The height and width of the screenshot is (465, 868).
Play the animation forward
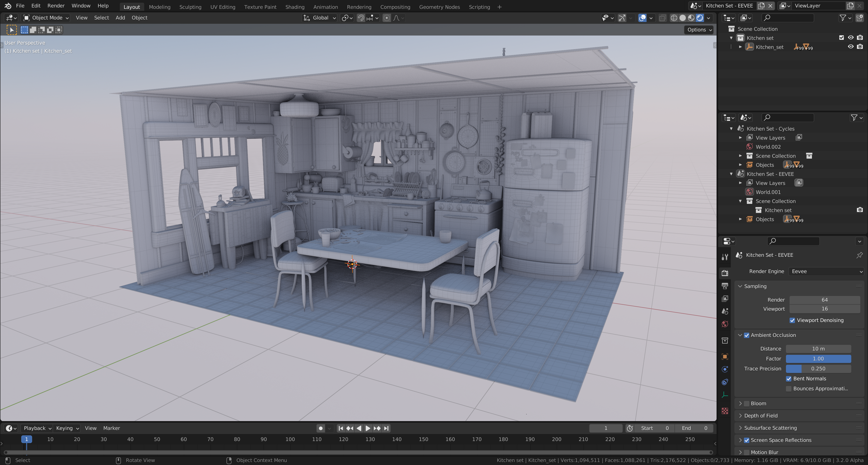368,428
